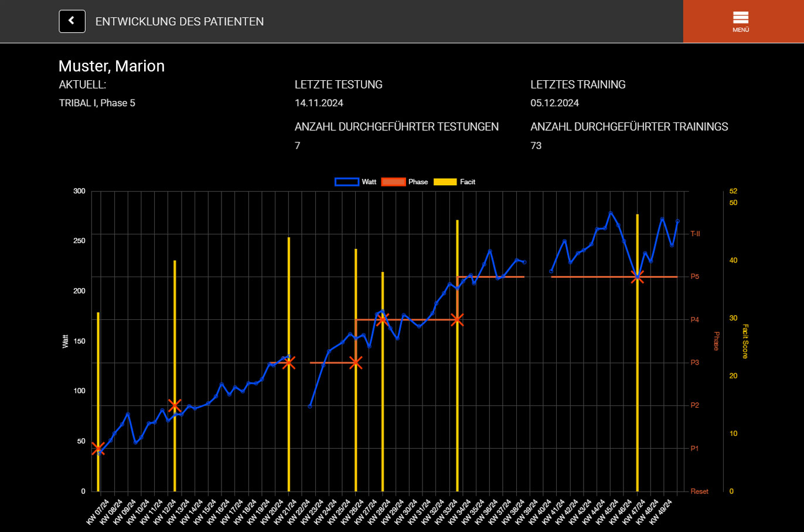Click the highest Watt data point near KW 45/24
This screenshot has width=804, height=532.
(x=611, y=213)
